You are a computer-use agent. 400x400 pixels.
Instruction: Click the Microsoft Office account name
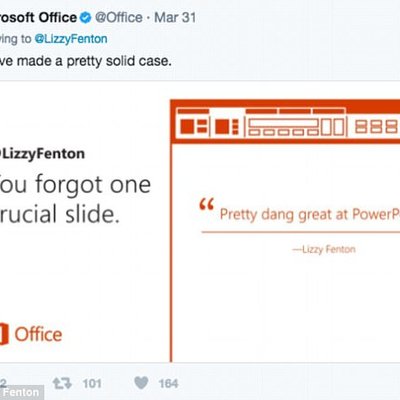(x=38, y=17)
